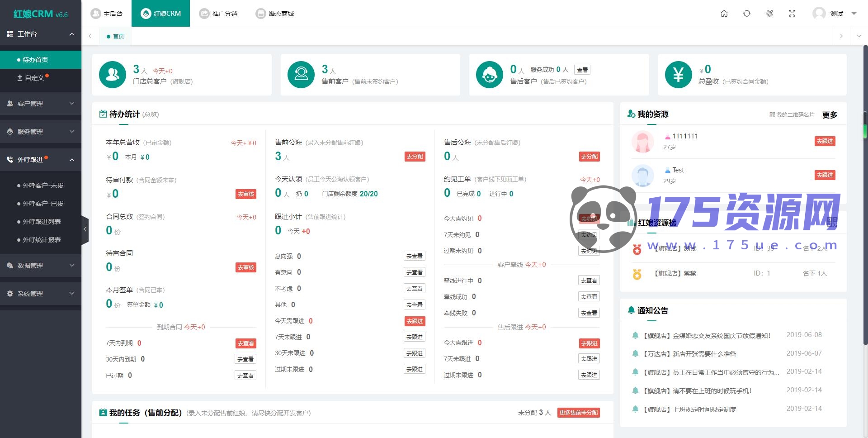Click 去跟进 for 售后 今天需跟进
The height and width of the screenshot is (438, 868).
tap(590, 343)
